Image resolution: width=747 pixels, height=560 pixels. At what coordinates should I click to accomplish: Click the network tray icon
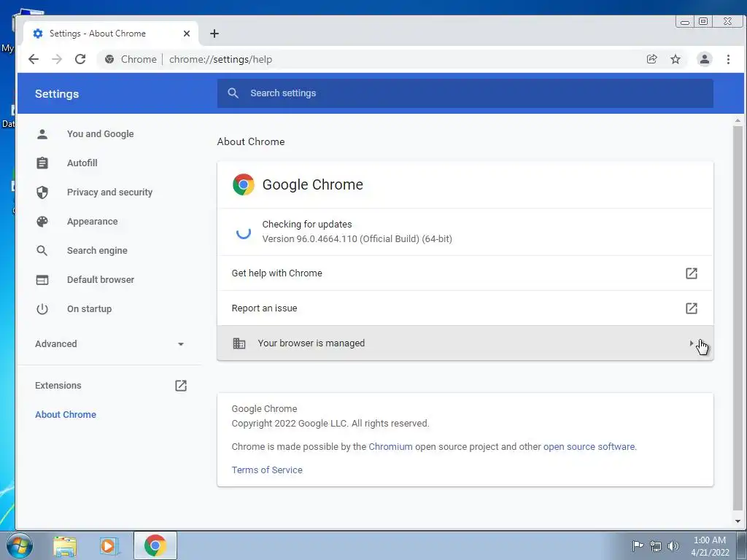pos(656,545)
